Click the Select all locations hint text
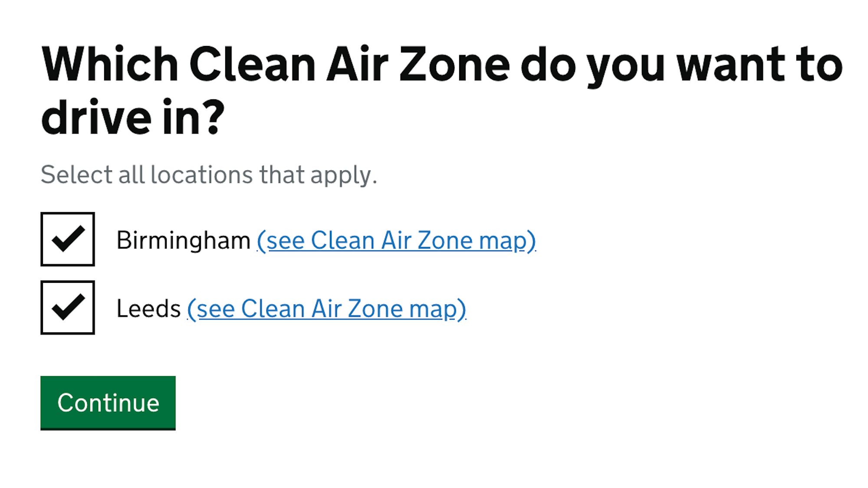 208,174
